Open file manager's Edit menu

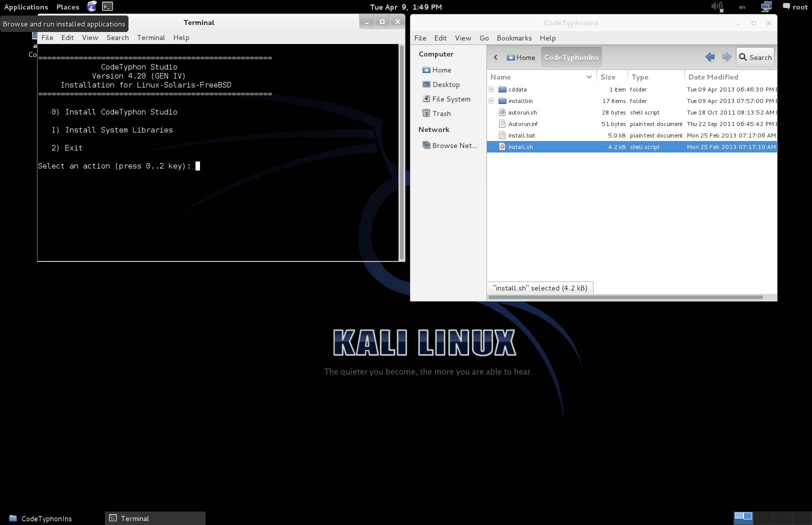tap(440, 38)
